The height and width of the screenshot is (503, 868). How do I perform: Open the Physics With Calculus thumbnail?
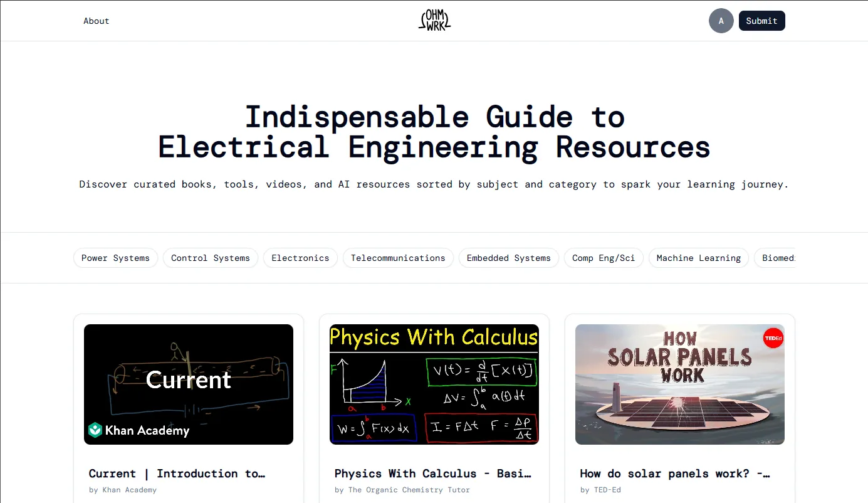tap(434, 384)
